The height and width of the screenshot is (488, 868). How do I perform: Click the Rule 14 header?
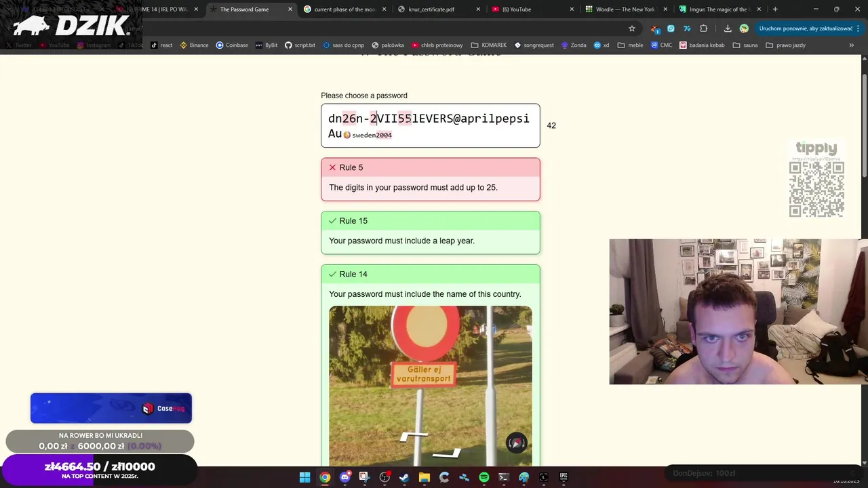431,274
